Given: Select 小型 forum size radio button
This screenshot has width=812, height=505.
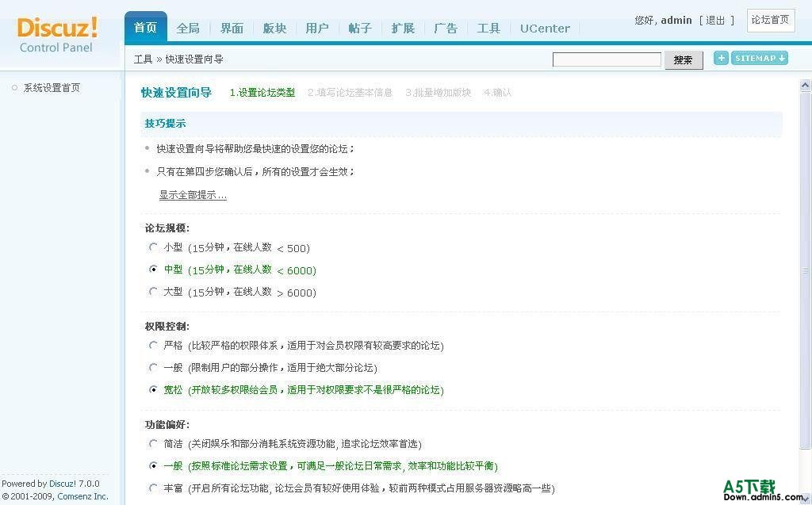Looking at the screenshot, I should pos(154,247).
